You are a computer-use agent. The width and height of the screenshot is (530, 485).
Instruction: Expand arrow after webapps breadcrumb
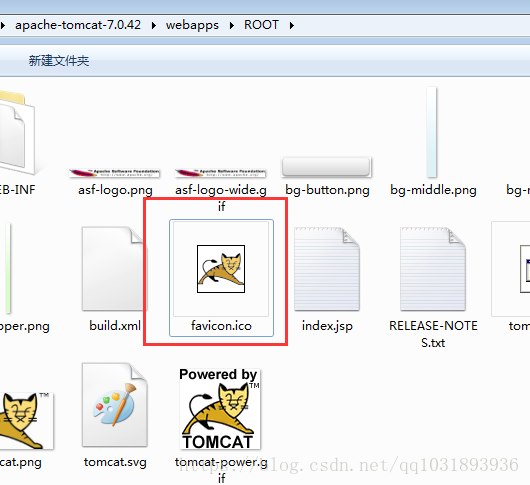232,25
